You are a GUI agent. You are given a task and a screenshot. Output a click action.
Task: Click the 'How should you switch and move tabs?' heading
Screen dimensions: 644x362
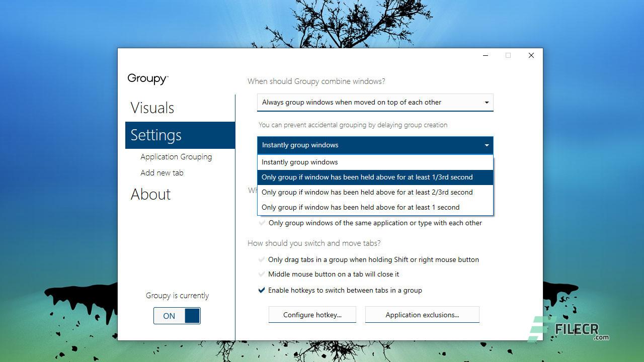314,243
